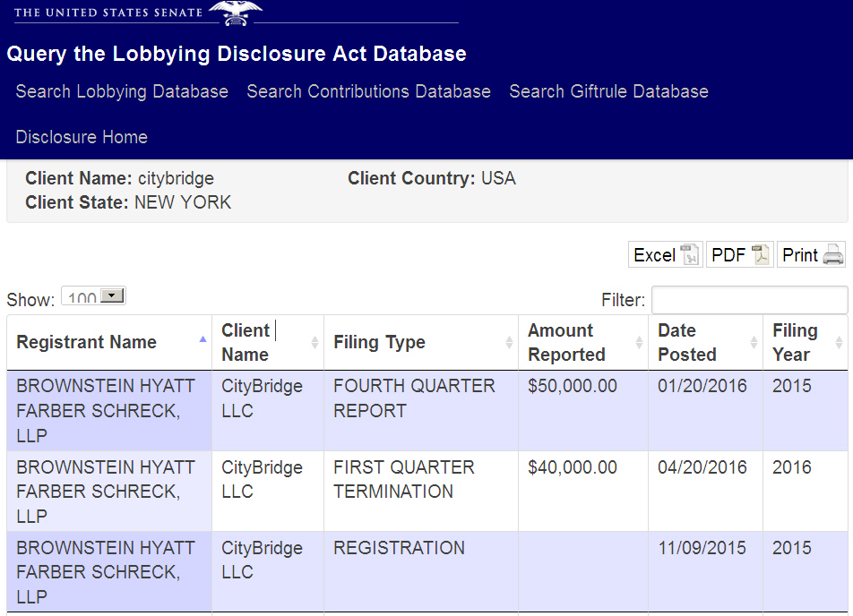Viewport: 853px width, 616px height.
Task: Open the Fourth Quarter Report filing row
Action: point(413,398)
